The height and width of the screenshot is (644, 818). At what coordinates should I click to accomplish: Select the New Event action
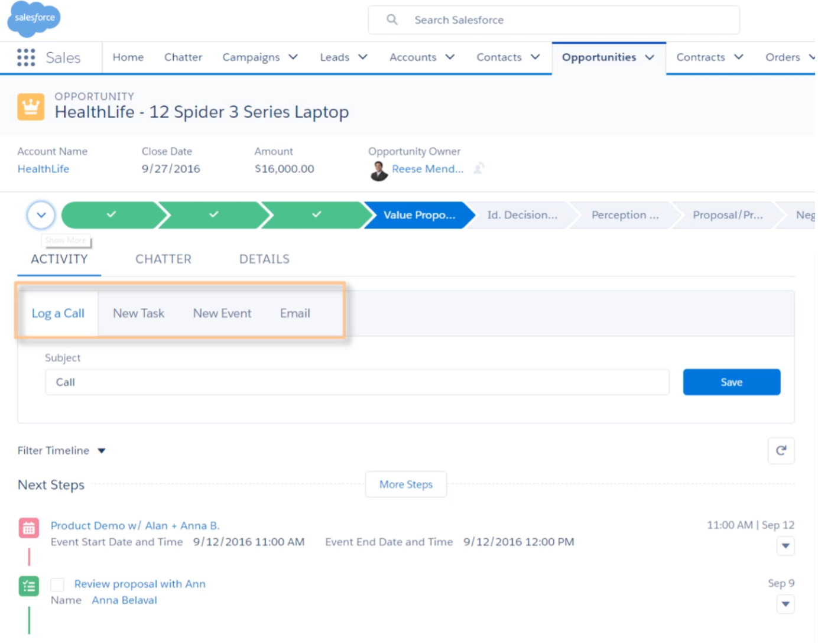point(222,313)
